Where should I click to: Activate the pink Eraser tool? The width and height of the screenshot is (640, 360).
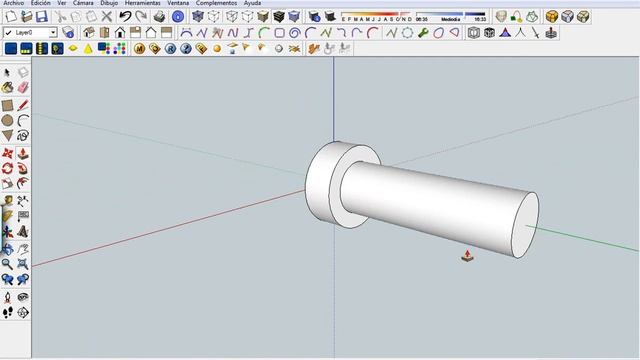tap(23, 87)
